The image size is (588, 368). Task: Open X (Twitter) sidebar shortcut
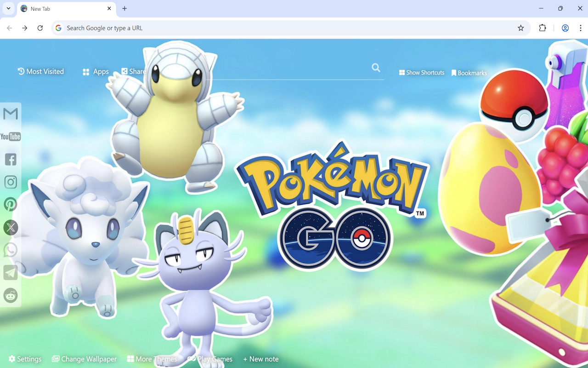[11, 227]
